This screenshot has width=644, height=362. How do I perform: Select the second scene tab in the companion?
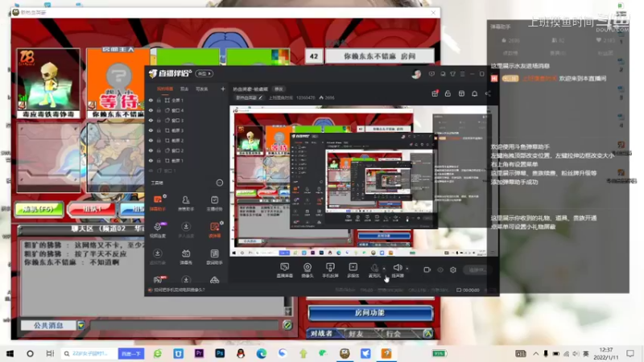(184, 88)
